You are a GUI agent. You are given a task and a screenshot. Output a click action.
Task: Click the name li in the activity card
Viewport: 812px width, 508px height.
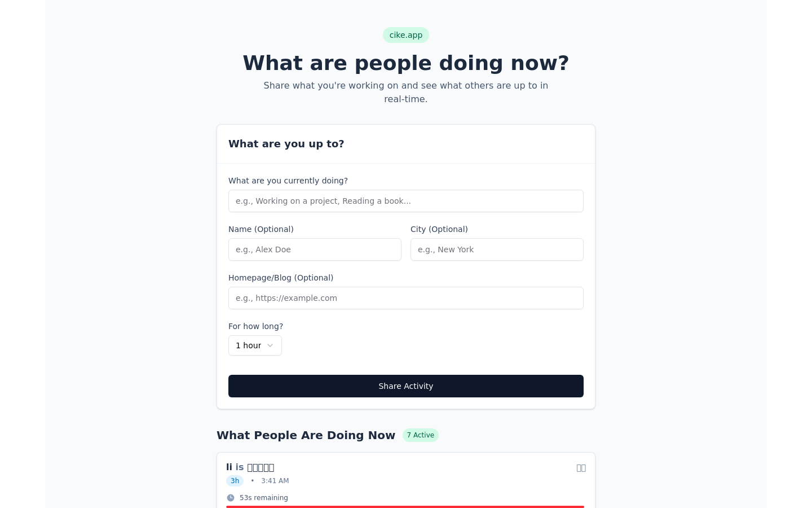click(229, 467)
